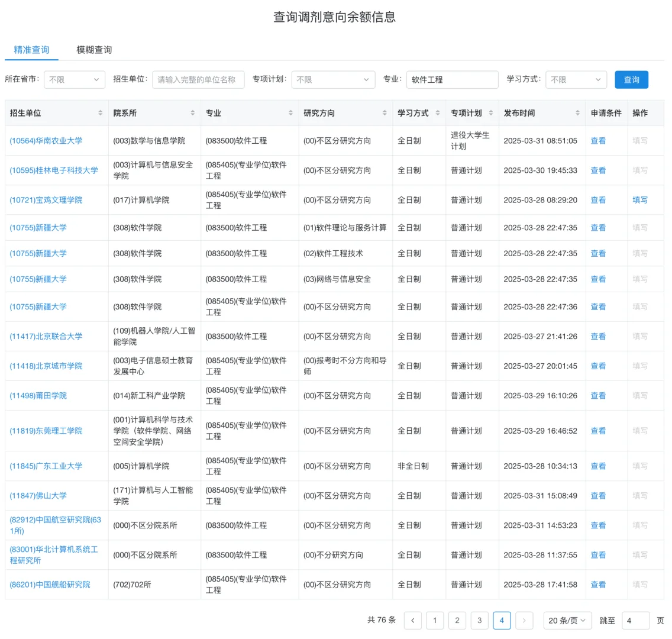
Task: Open the 学习方式 filter dropdown
Action: point(576,79)
